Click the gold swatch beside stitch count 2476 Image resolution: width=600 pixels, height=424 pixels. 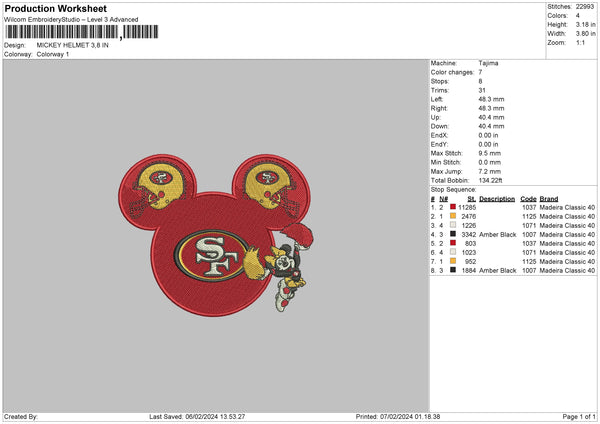(x=453, y=216)
